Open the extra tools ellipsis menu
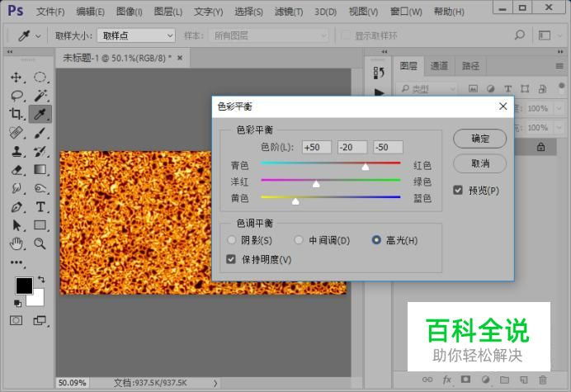Viewport: 571px width, 392px height. [17, 262]
